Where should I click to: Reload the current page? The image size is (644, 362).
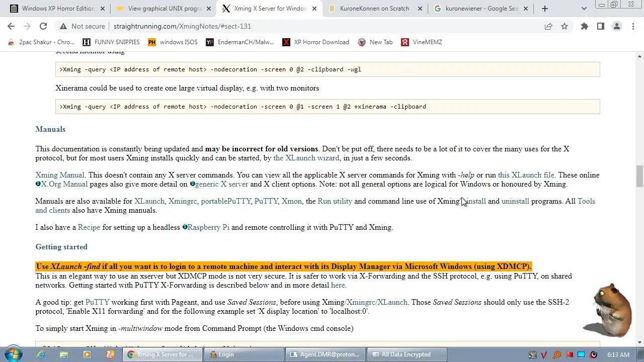click(43, 26)
